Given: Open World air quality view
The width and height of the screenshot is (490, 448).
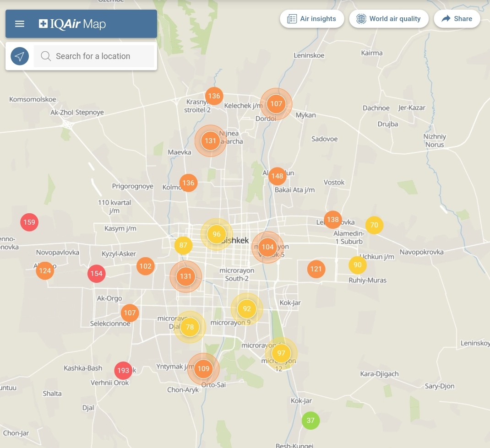Looking at the screenshot, I should (388, 19).
